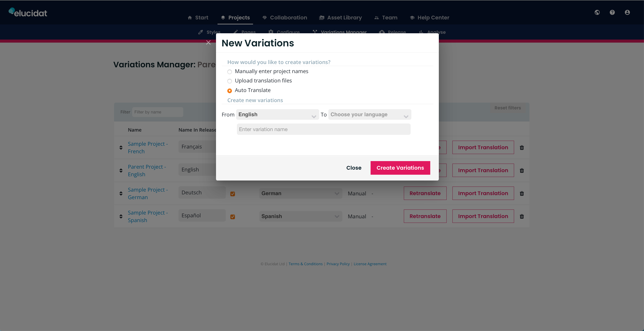This screenshot has height=331, width=644.
Task: Delete the Parent Project - English row
Action: coord(522,170)
